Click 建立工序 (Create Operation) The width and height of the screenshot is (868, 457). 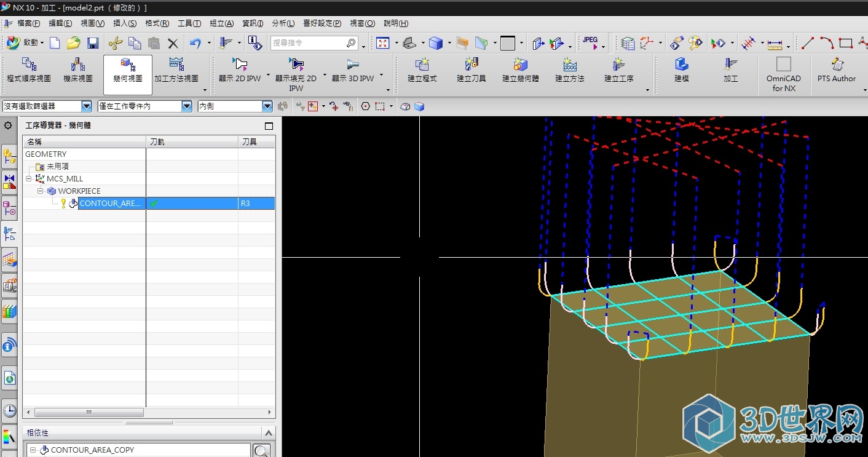[x=619, y=70]
